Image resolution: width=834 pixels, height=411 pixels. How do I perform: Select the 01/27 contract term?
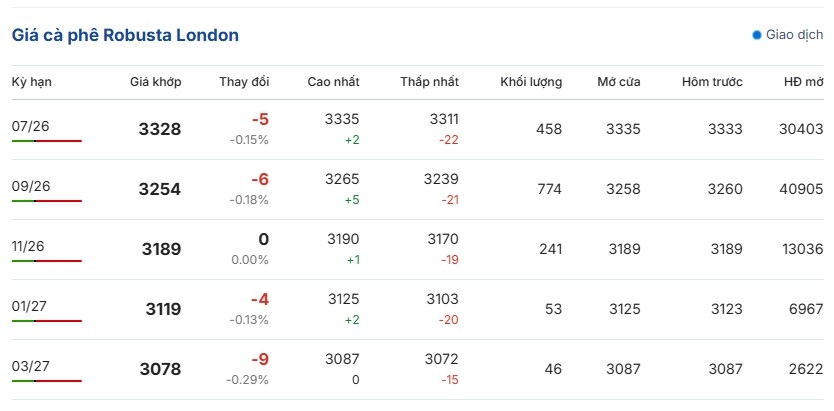[27, 307]
